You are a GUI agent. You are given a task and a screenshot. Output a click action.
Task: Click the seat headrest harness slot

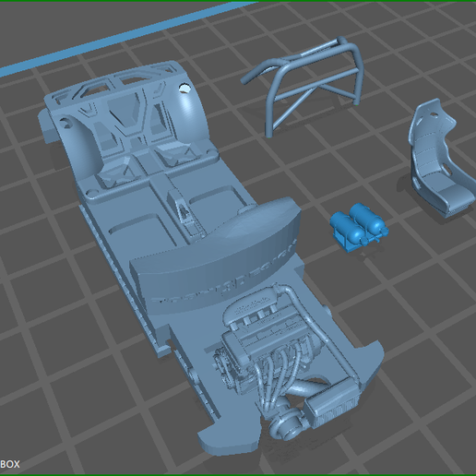coord(434,114)
